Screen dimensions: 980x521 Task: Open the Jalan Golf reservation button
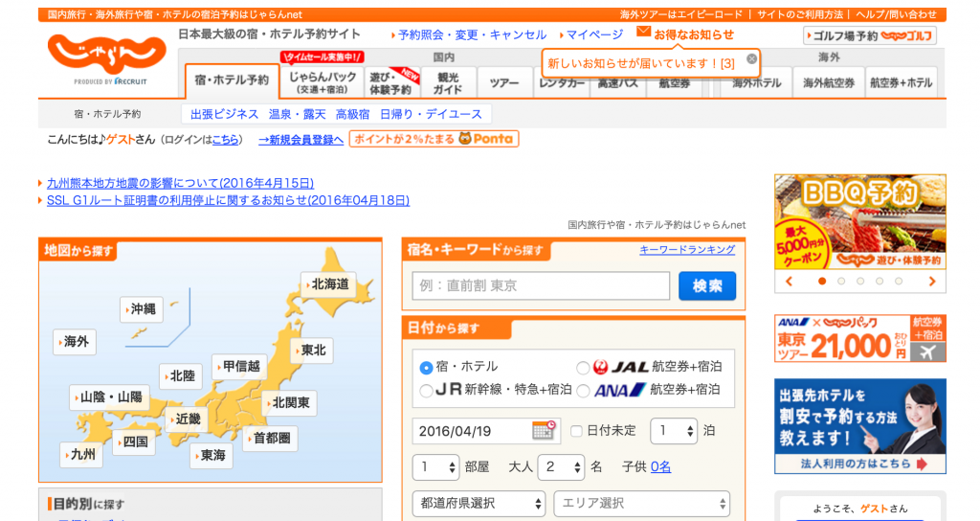pos(869,35)
